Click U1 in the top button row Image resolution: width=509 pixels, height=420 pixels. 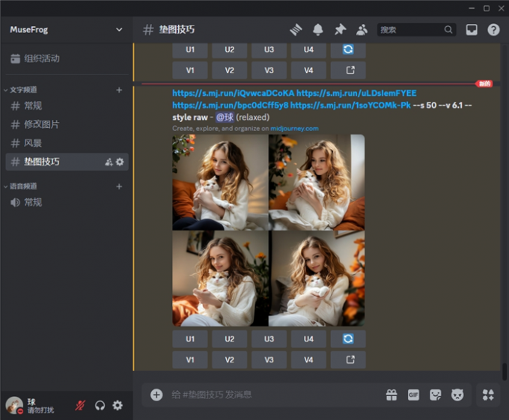[x=190, y=50]
